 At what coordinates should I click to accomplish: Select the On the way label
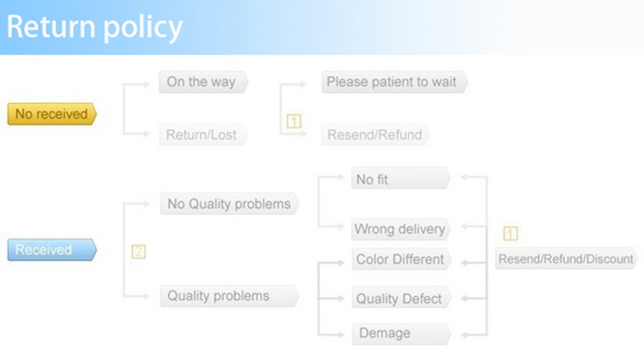click(x=204, y=82)
